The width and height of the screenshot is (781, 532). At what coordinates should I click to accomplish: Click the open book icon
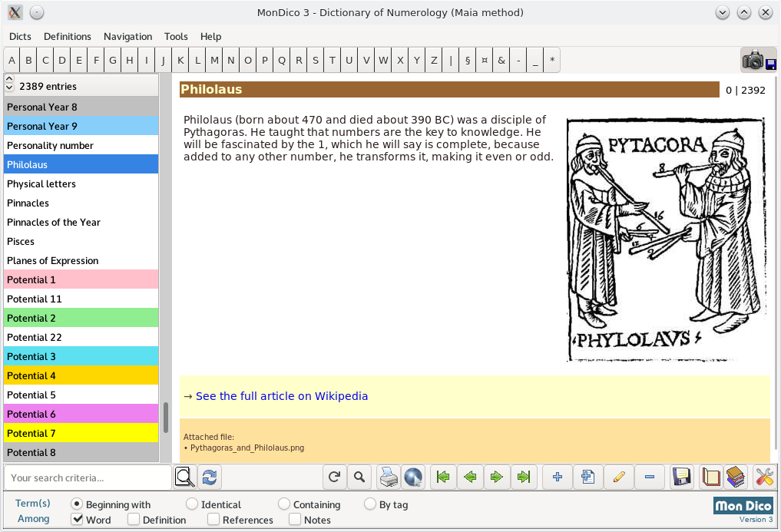711,477
